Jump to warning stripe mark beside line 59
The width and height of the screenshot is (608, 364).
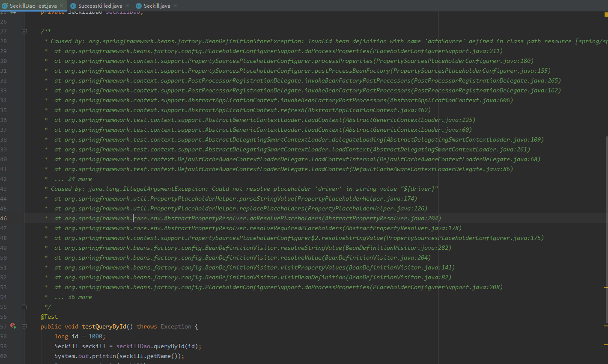coord(606,344)
